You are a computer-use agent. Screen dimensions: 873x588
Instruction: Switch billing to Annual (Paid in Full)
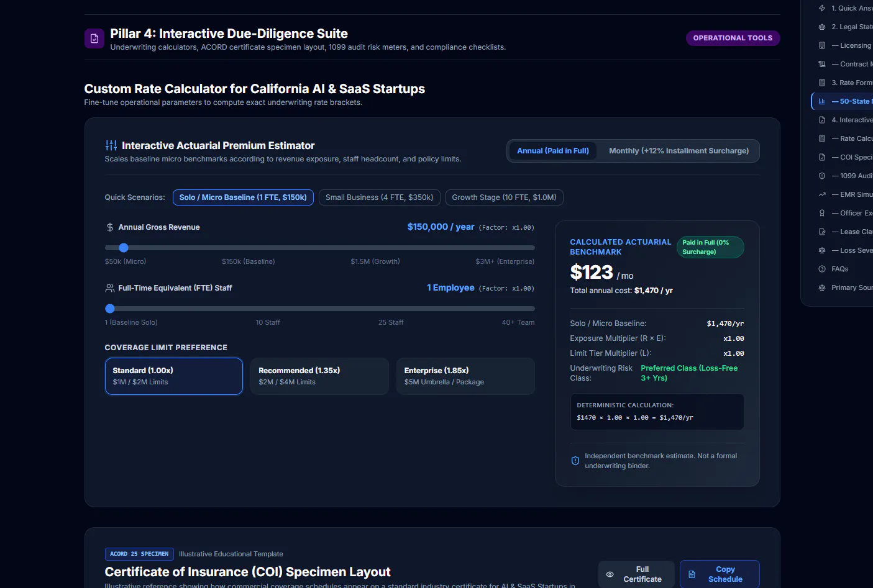(x=553, y=151)
